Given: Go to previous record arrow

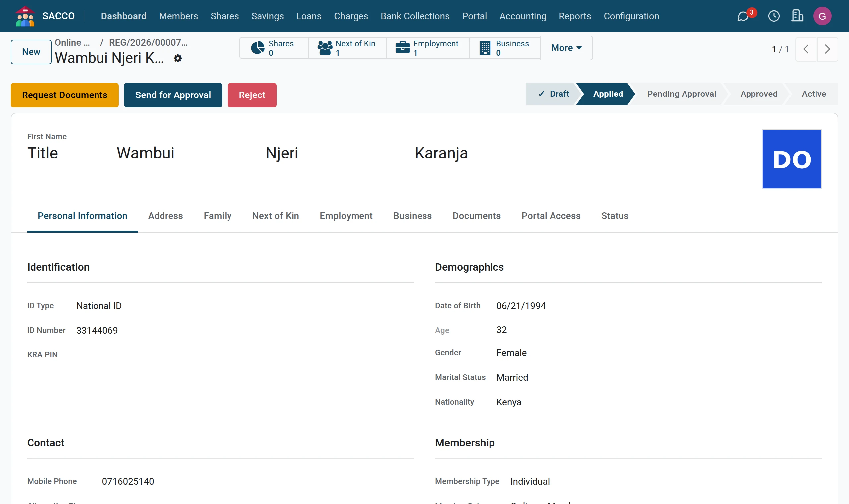Looking at the screenshot, I should (806, 49).
